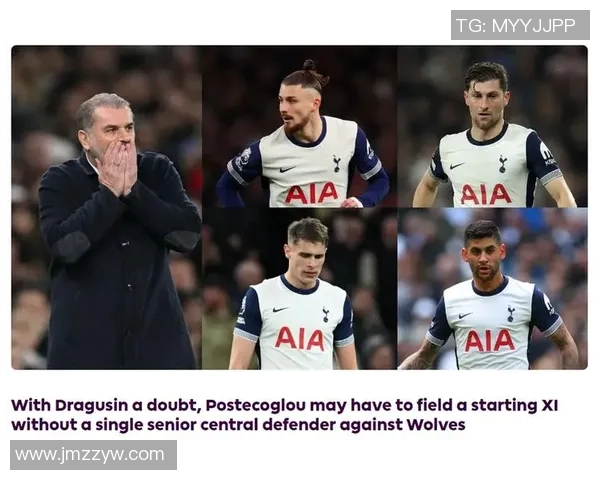
Task: Open the photo of the wavy-haired bearded player
Action: coord(492,126)
